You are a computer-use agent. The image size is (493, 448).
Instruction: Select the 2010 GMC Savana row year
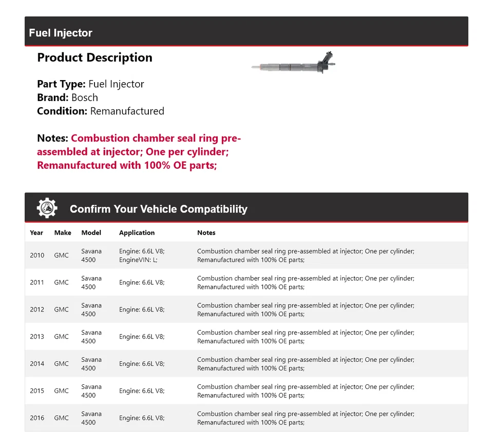click(x=37, y=256)
